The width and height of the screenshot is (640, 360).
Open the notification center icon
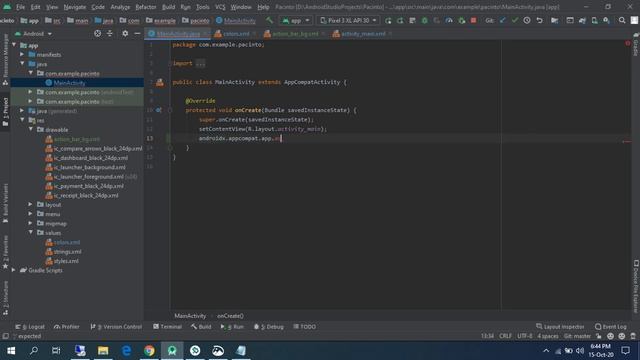[626, 351]
